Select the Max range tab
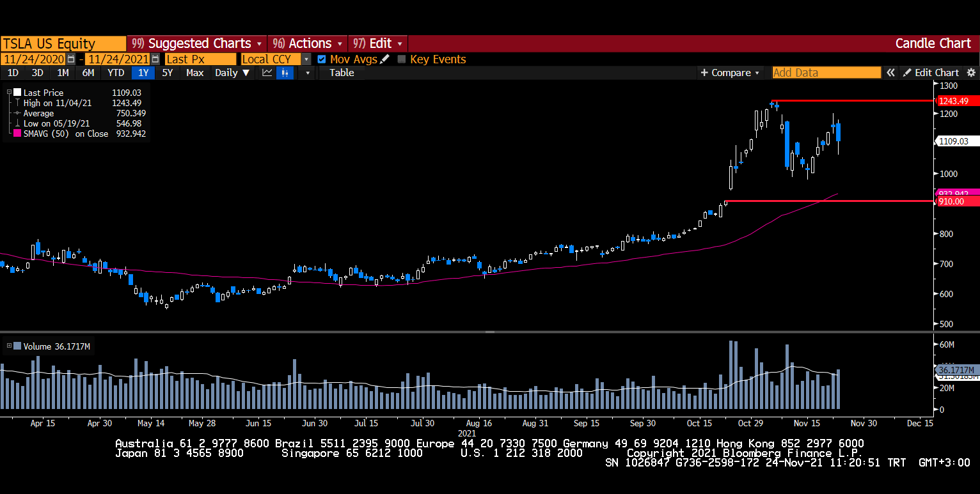The height and width of the screenshot is (494, 980). (195, 73)
